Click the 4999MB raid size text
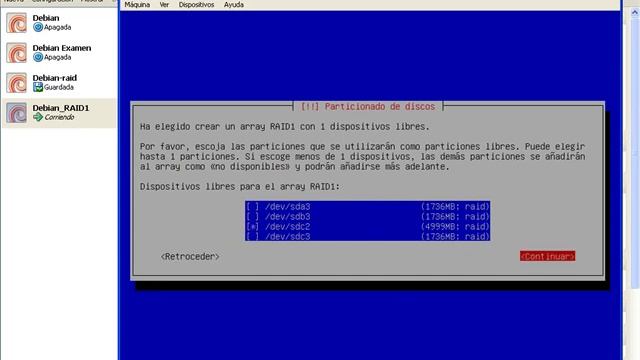The image size is (640, 360). click(x=455, y=227)
